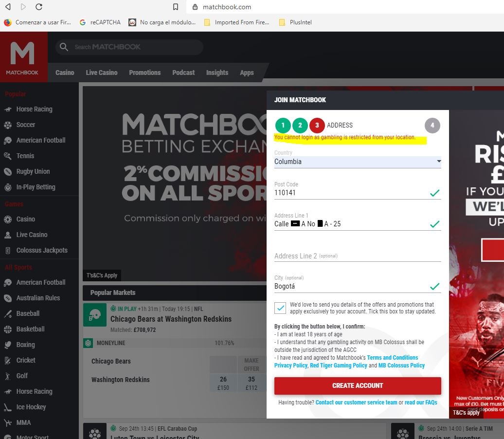Select MMA in All Sports
The image size is (504, 439).
(39, 422)
